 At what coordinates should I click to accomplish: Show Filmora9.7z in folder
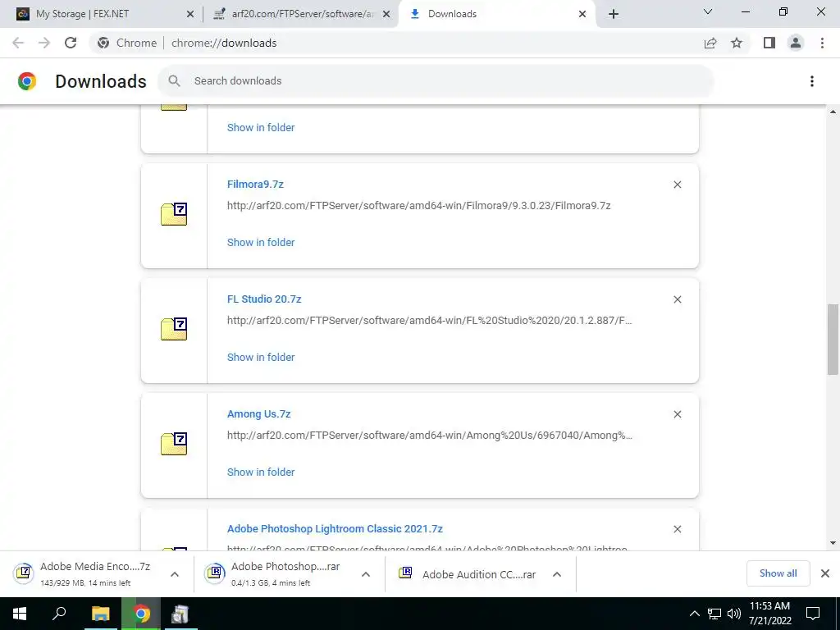261,243
